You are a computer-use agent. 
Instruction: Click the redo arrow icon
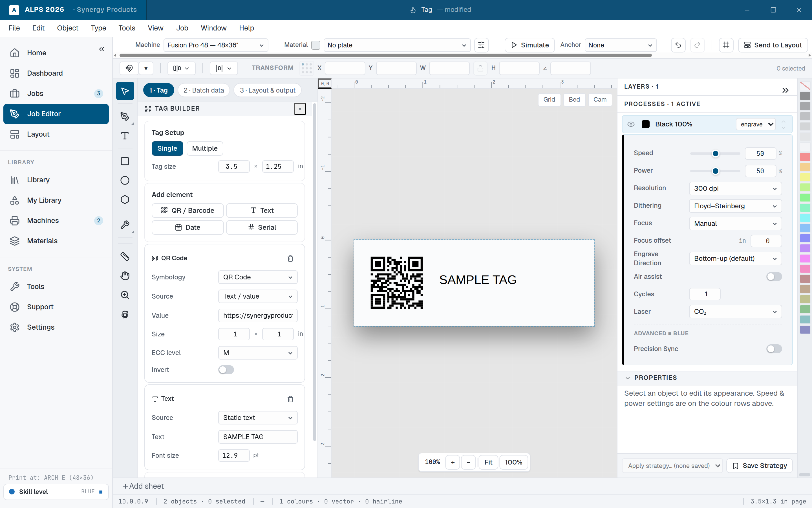[x=697, y=45]
